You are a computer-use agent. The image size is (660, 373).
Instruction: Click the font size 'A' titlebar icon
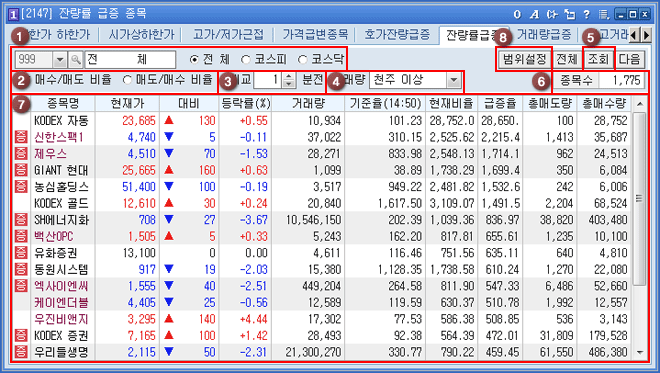point(535,14)
